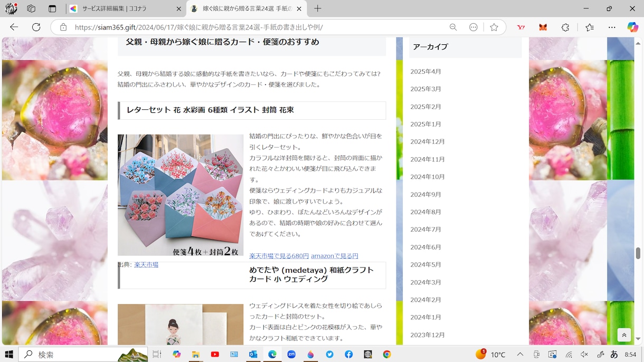Go back to the previous page
644x362 pixels.
(x=14, y=27)
